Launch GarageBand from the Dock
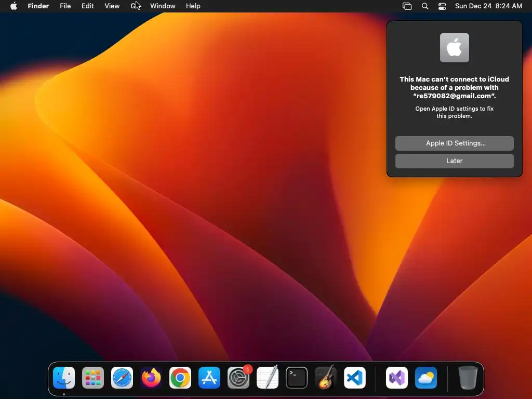The width and height of the screenshot is (532, 399). (x=326, y=377)
